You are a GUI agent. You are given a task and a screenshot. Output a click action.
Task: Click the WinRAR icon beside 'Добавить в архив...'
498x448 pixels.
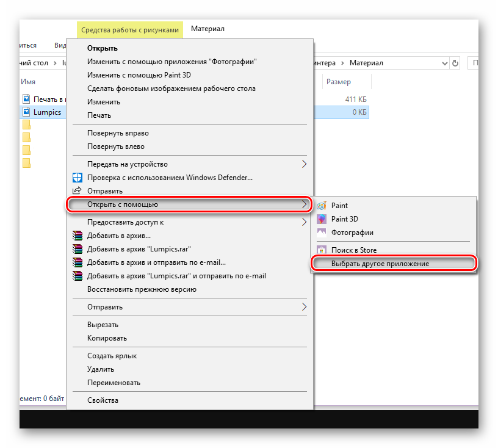(x=78, y=236)
